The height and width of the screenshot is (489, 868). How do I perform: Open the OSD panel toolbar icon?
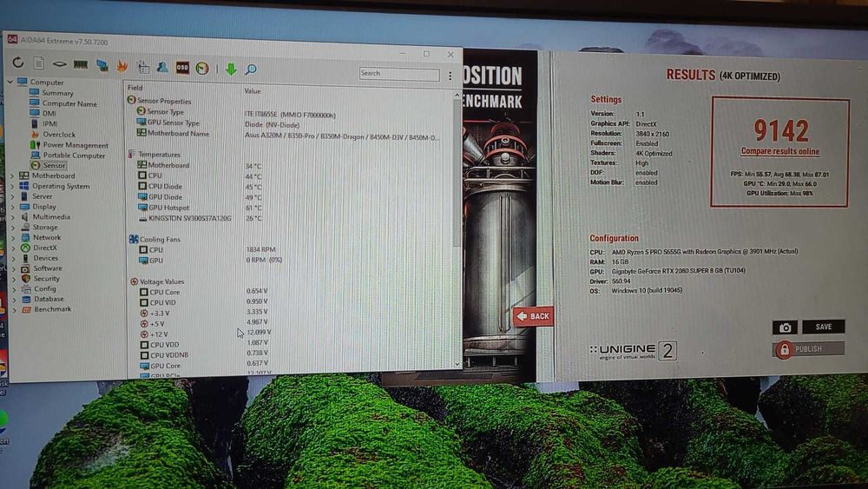[182, 68]
